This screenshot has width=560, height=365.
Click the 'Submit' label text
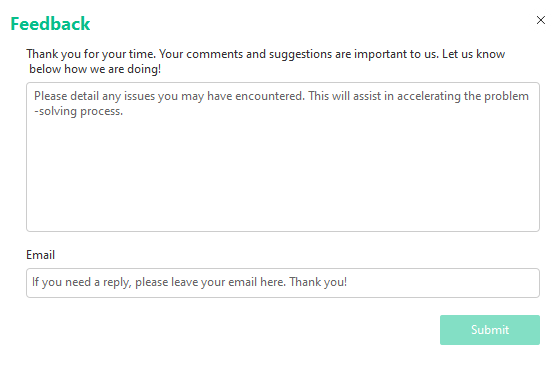(490, 330)
